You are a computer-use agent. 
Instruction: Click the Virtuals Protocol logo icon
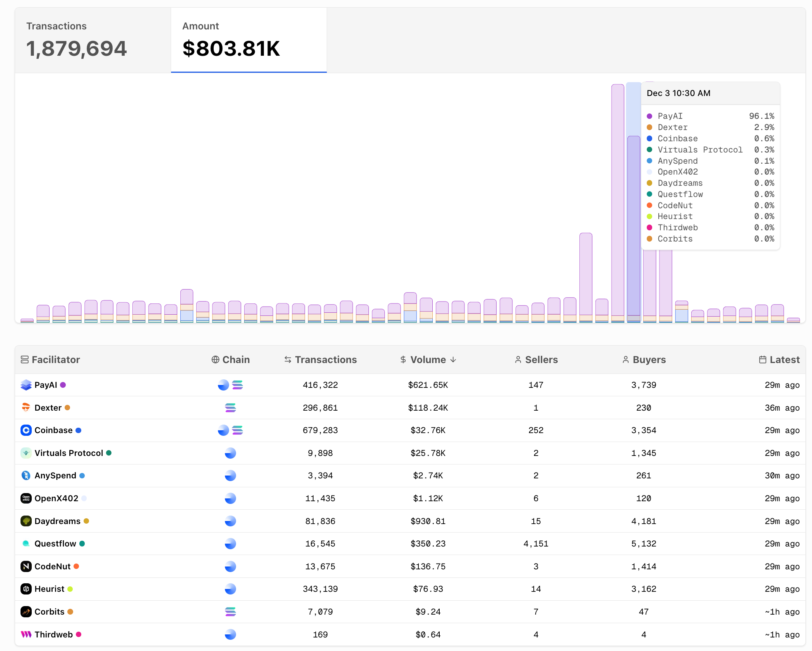click(x=26, y=453)
